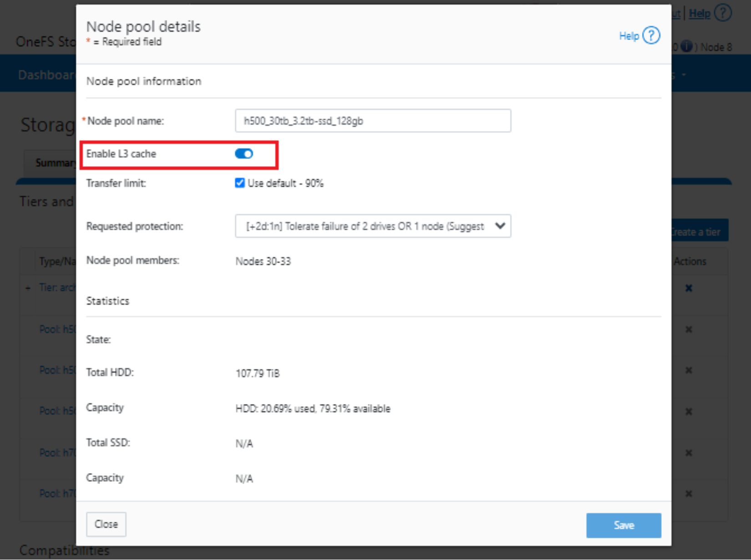Click the background page help question icon
This screenshot has width=751, height=560.
pos(723,13)
